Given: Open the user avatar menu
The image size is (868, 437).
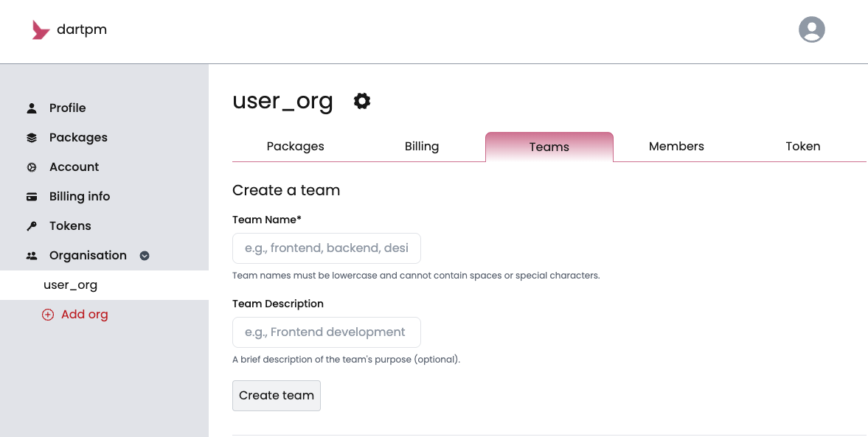Looking at the screenshot, I should (x=811, y=29).
